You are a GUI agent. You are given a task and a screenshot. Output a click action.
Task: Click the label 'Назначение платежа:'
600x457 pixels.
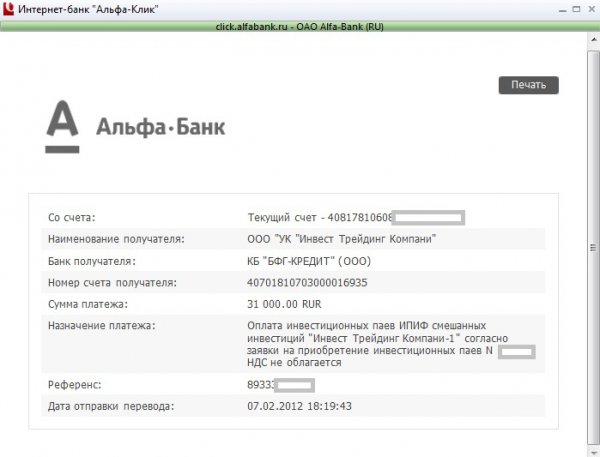[x=102, y=326]
